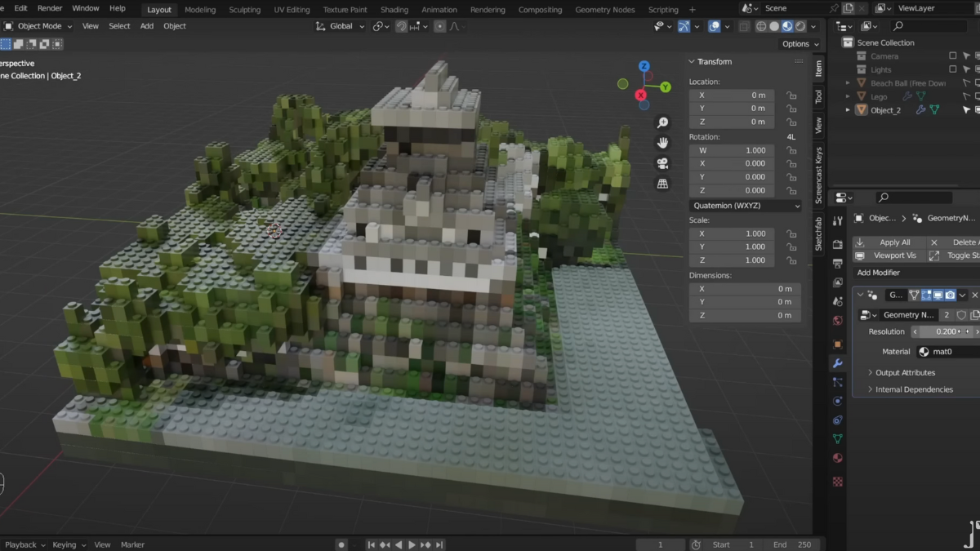The width and height of the screenshot is (980, 551).
Task: Open the Screencast Keys sidebar tab
Action: (818, 176)
